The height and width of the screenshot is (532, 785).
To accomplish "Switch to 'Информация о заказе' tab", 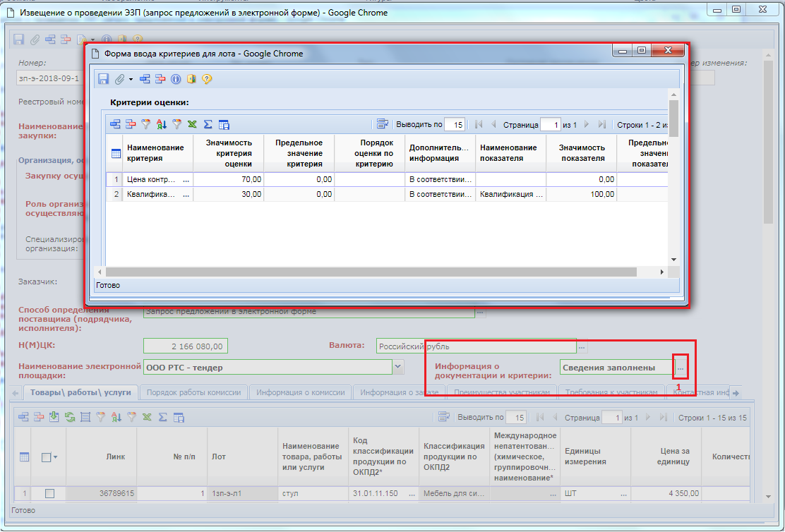I will coord(399,392).
